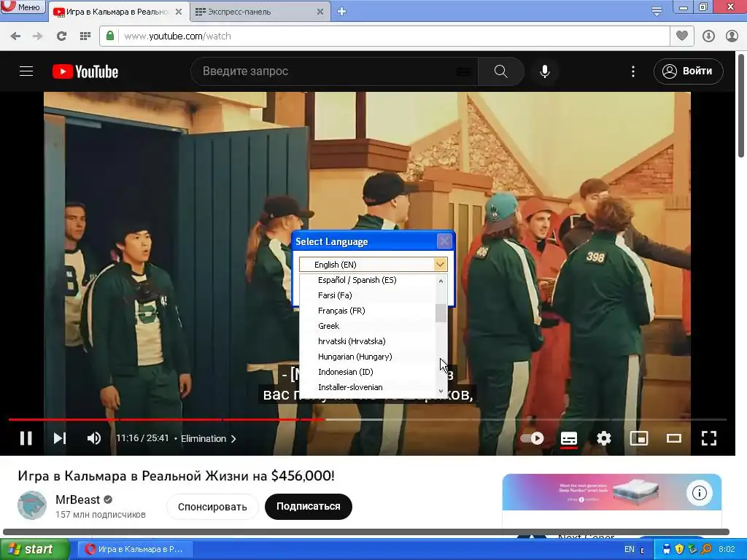Click the YouTube search magnifier button
The image size is (747, 560).
pyautogui.click(x=500, y=71)
